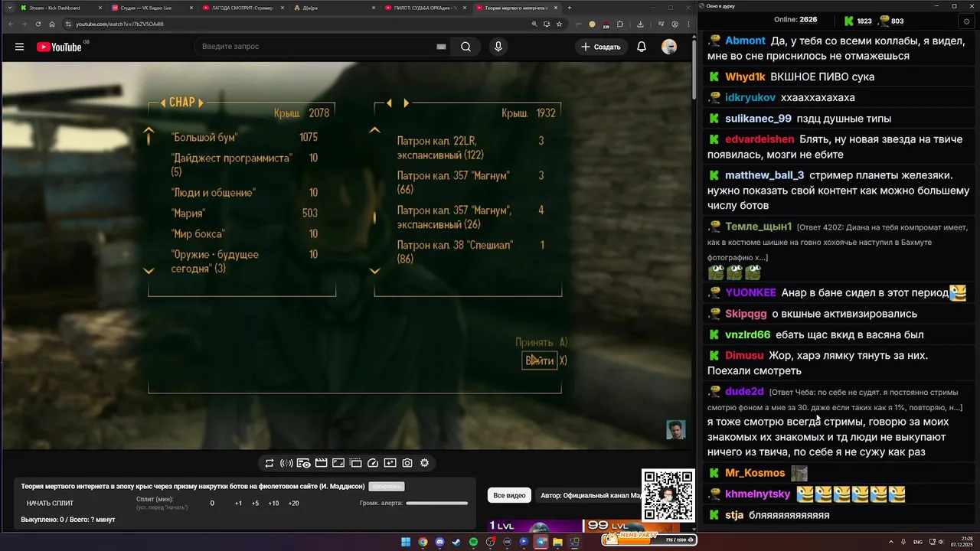This screenshot has width=980, height=551.
Task: Click Принять A) in game menu
Action: click(541, 342)
